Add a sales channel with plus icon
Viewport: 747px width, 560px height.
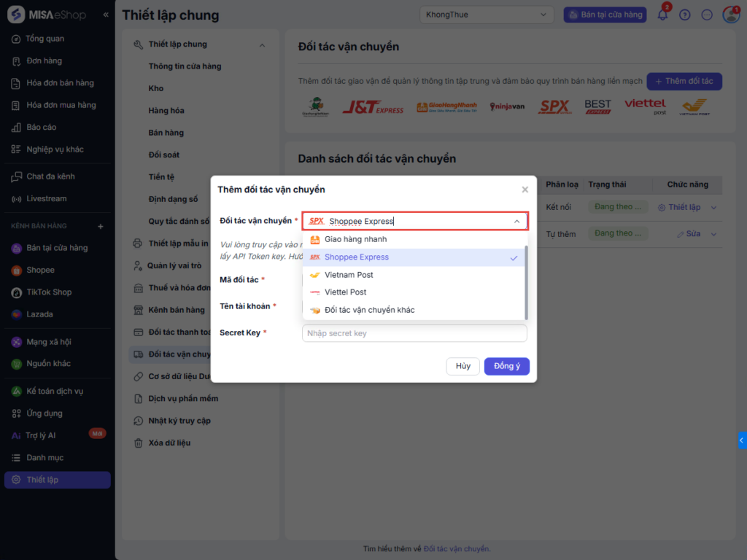(101, 226)
